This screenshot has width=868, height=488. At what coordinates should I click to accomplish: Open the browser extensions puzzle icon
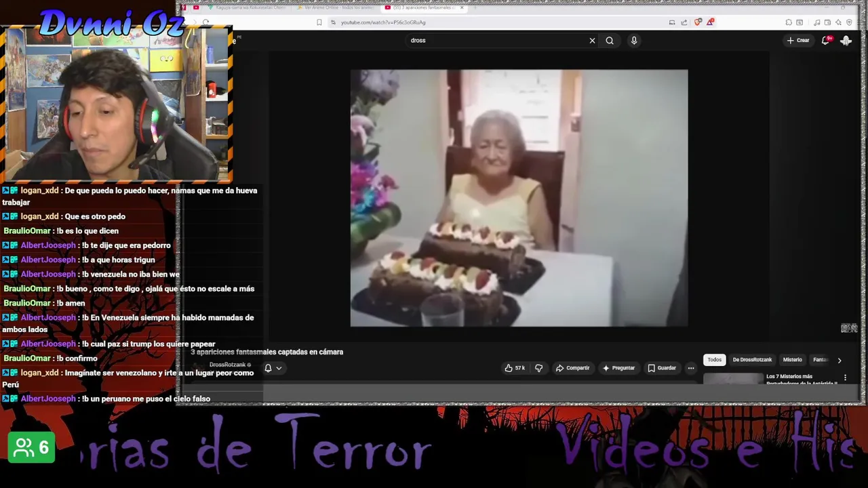pos(789,22)
